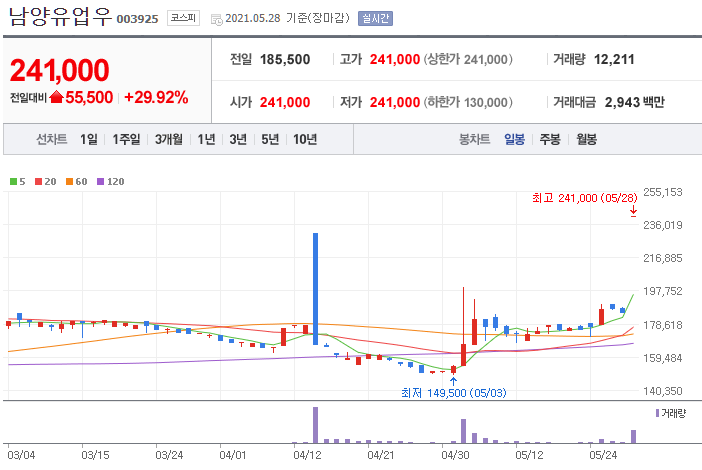Switch to 월봉 monthly candle chart
The width and height of the screenshot is (702, 470).
(x=586, y=139)
